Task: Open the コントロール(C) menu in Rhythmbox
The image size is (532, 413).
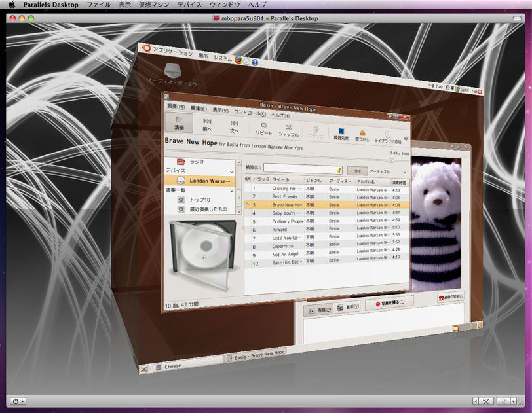Action: click(250, 113)
